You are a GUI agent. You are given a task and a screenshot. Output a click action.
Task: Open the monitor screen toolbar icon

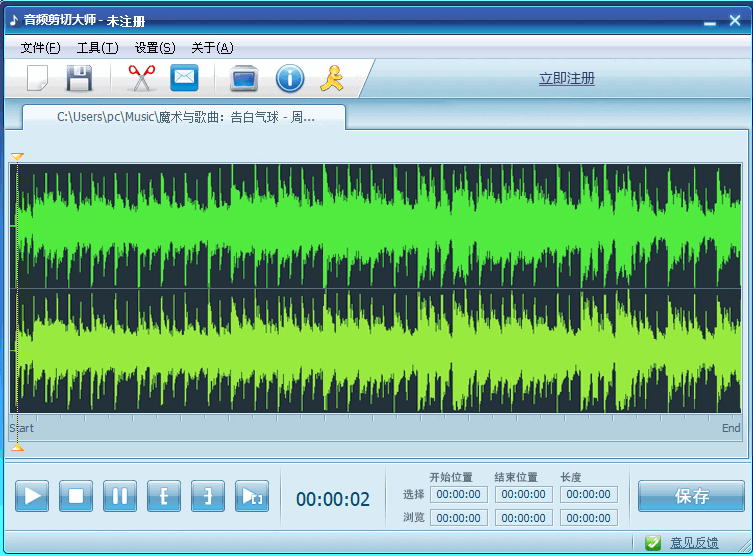[x=244, y=78]
